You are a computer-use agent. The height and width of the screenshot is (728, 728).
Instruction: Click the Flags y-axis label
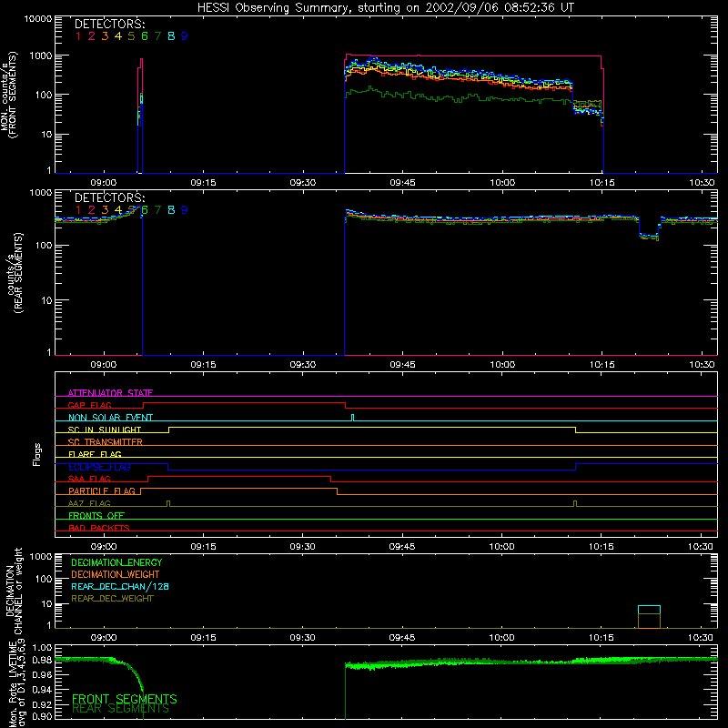coord(37,454)
